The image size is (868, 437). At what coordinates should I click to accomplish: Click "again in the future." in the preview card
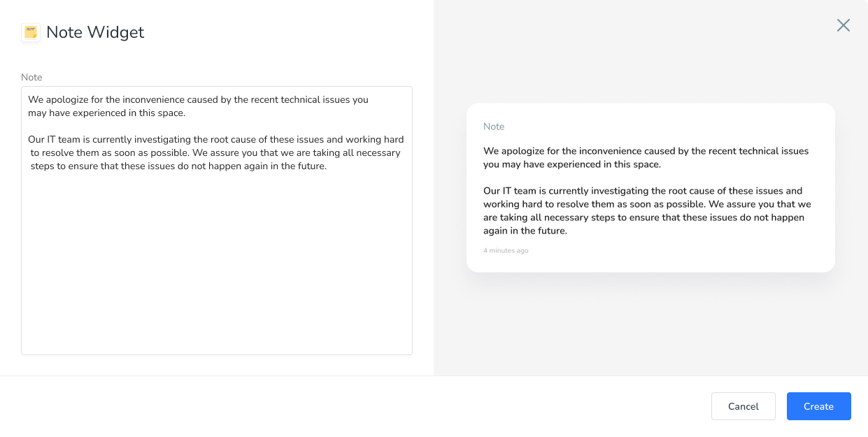point(525,231)
